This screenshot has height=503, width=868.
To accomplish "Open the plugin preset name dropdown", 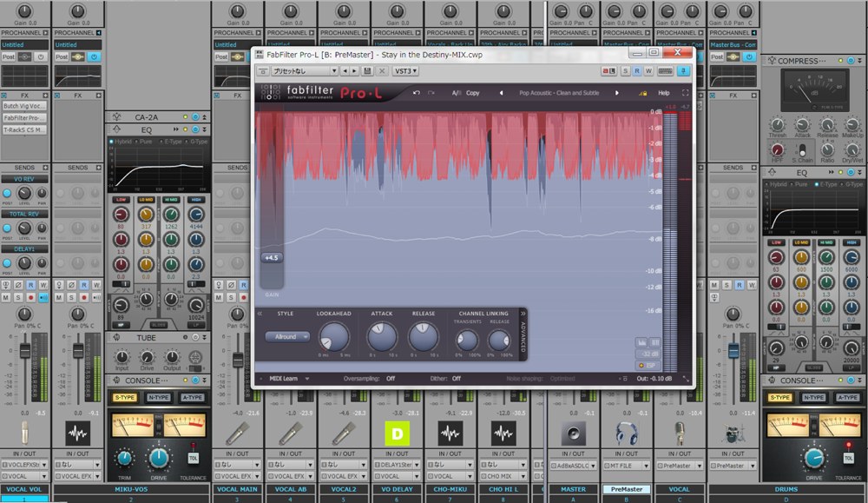I will (x=305, y=71).
